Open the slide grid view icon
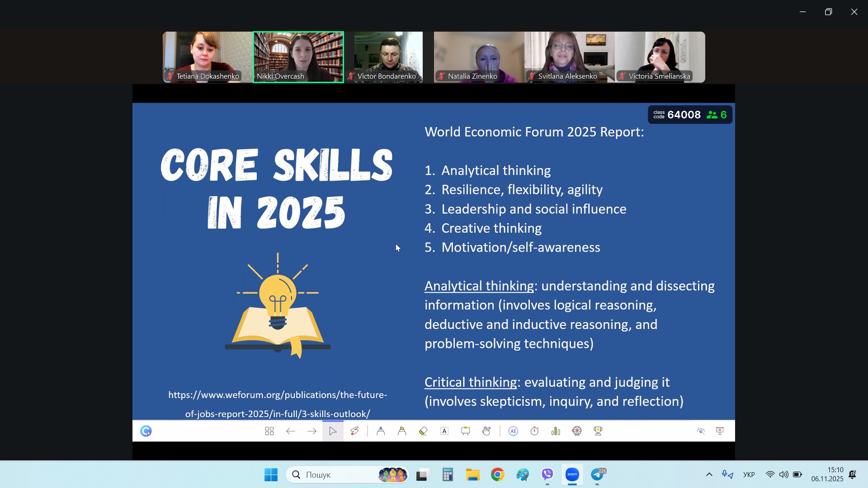This screenshot has height=488, width=868. click(269, 432)
